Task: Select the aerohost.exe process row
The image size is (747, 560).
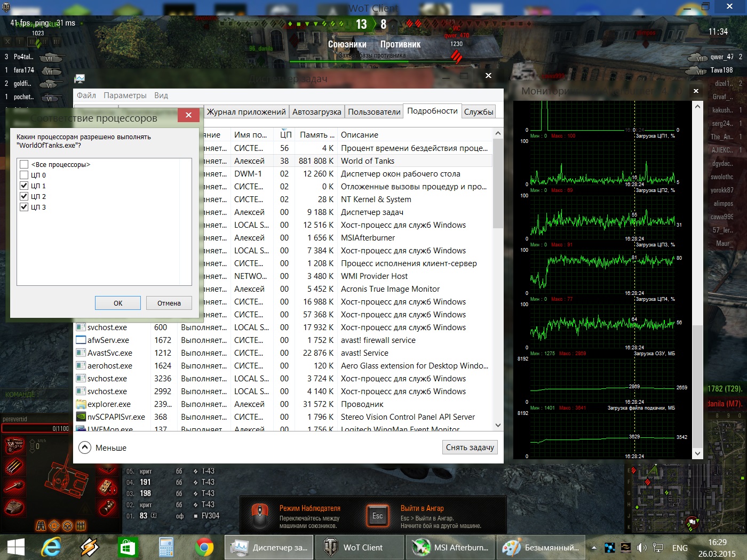Action: [x=283, y=366]
